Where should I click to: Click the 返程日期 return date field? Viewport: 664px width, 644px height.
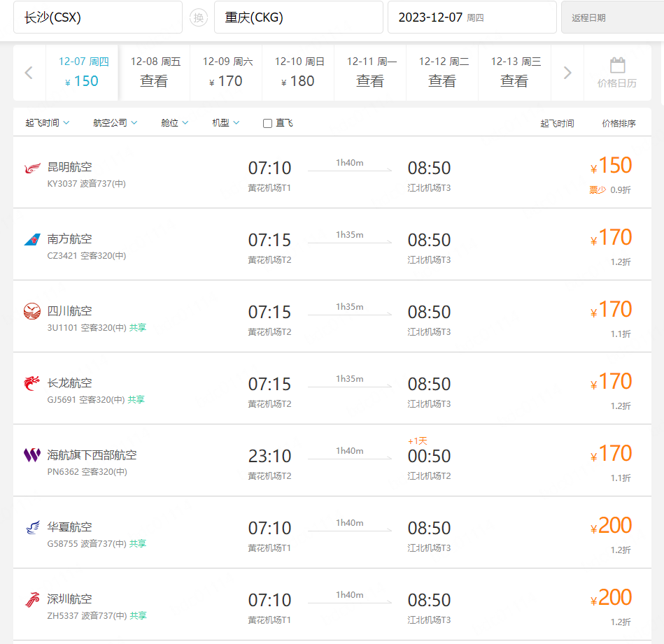(x=612, y=17)
